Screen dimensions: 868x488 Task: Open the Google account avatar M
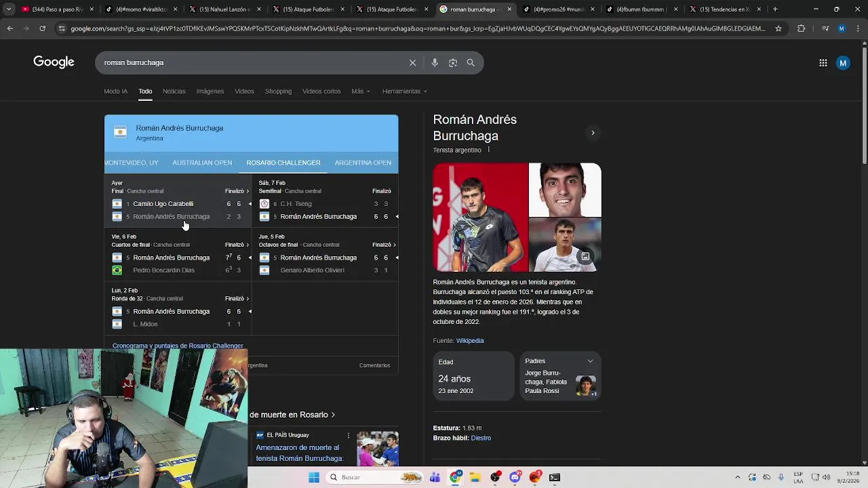coord(843,63)
